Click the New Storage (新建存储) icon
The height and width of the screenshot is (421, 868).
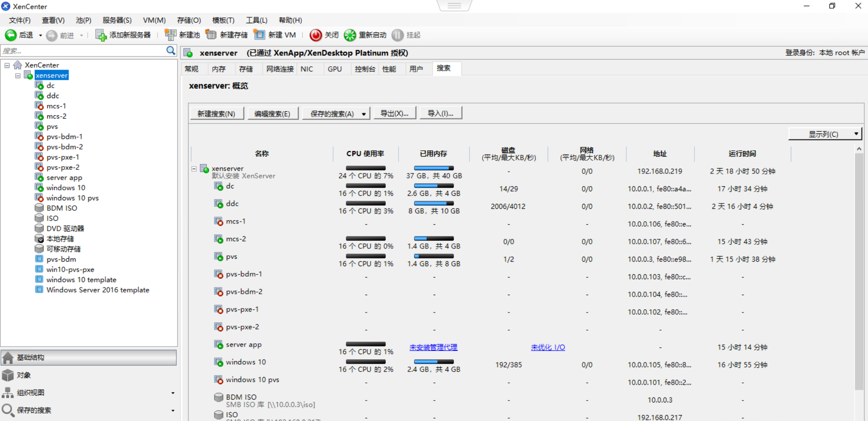coord(211,35)
